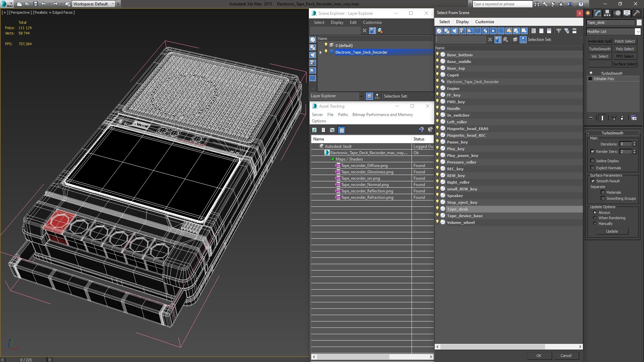Enable Explicit Normals checkbox
The image size is (644, 362).
click(592, 168)
